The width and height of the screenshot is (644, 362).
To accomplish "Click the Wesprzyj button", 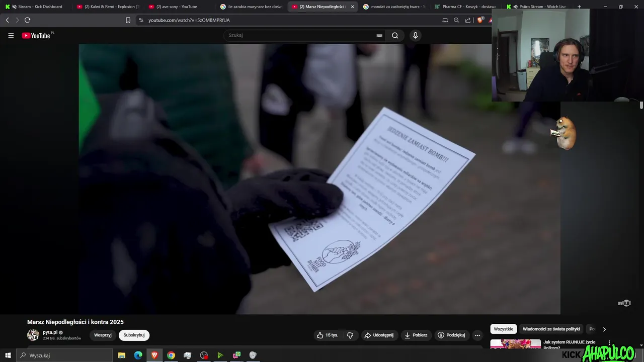I will tap(103, 335).
